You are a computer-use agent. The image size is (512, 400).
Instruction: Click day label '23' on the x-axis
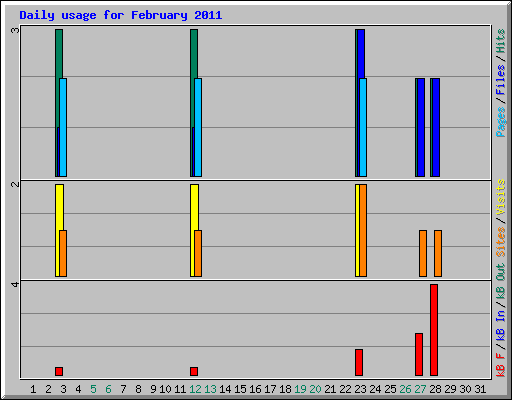pos(360,389)
